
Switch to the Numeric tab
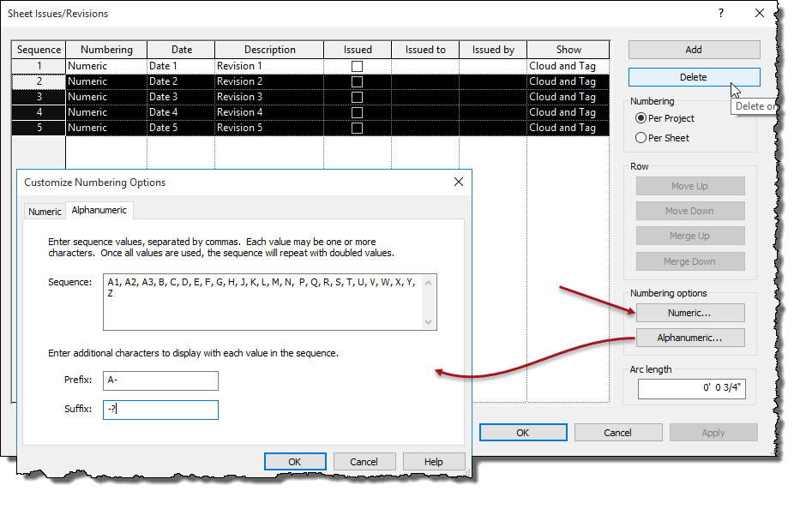click(44, 211)
